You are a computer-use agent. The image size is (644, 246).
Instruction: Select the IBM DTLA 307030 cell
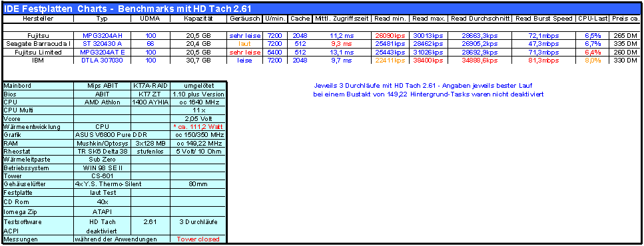103,61
